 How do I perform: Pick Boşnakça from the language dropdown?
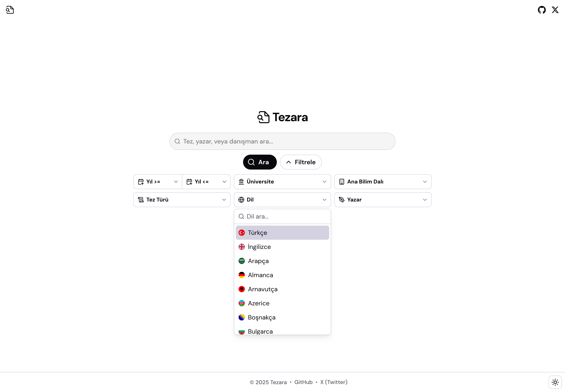(282, 317)
